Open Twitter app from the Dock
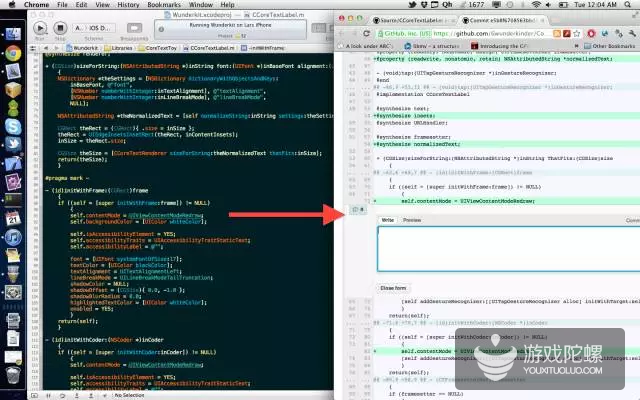The width and height of the screenshot is (640, 400). click(13, 144)
